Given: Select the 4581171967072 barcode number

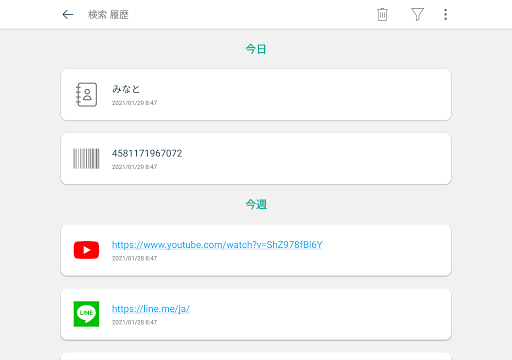Looking at the screenshot, I should tap(147, 153).
